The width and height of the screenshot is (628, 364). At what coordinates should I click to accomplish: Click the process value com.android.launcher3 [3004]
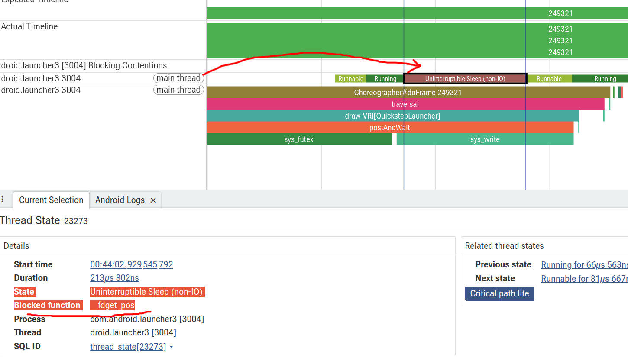(147, 319)
